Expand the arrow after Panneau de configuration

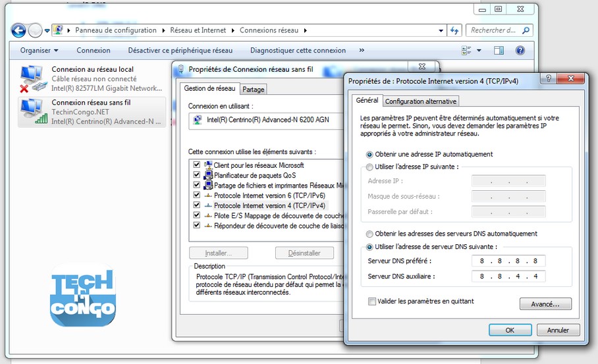[x=163, y=30]
